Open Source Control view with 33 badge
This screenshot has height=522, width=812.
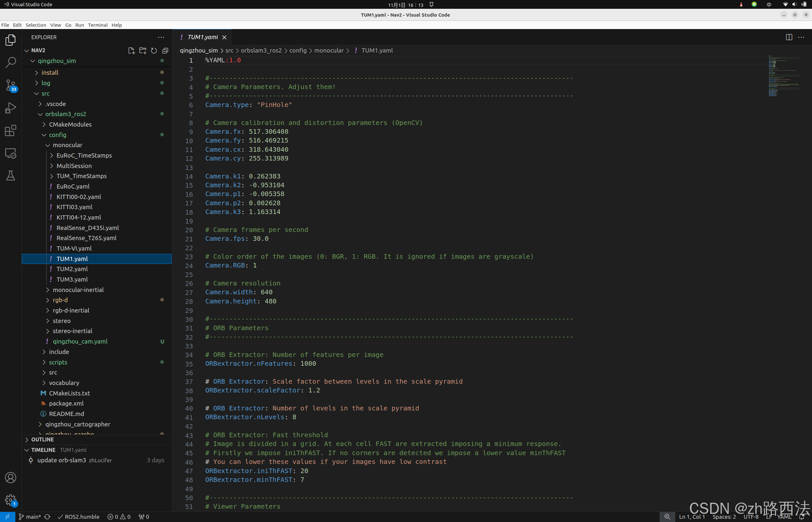[10, 85]
